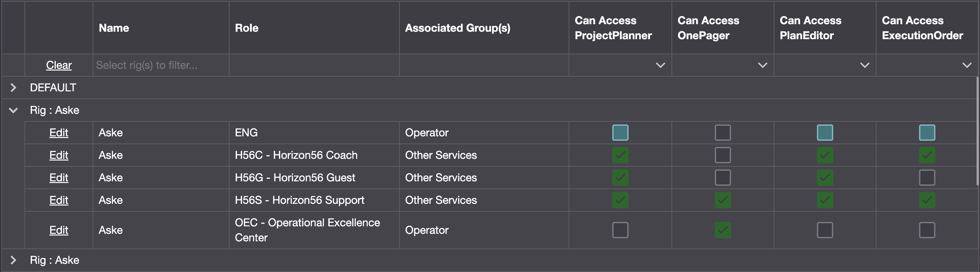Sort by the Role column header
Viewport: 980px width, 272px height.
[247, 28]
